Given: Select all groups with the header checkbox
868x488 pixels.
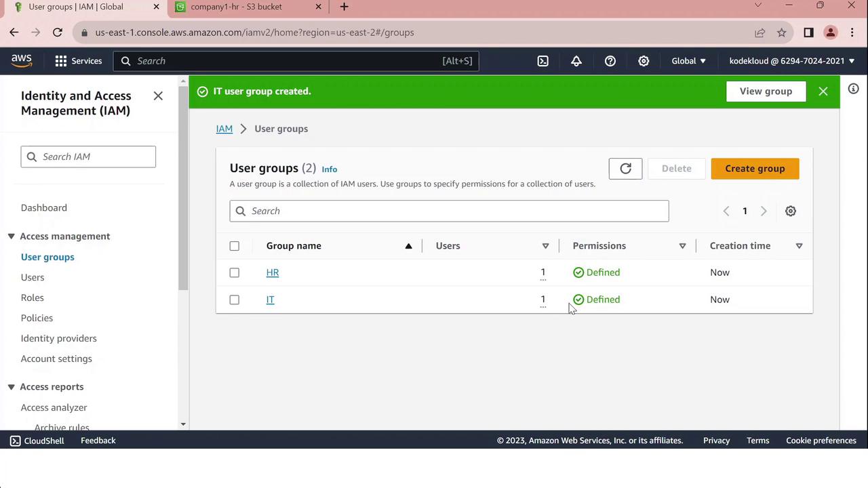Looking at the screenshot, I should click(235, 246).
